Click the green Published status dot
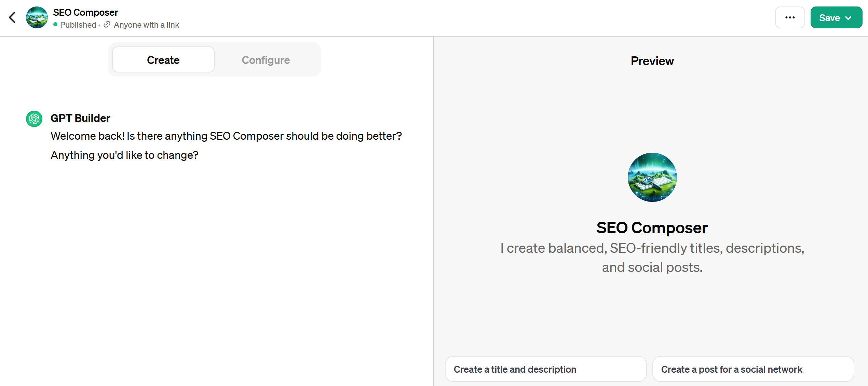The width and height of the screenshot is (868, 386). (x=55, y=25)
